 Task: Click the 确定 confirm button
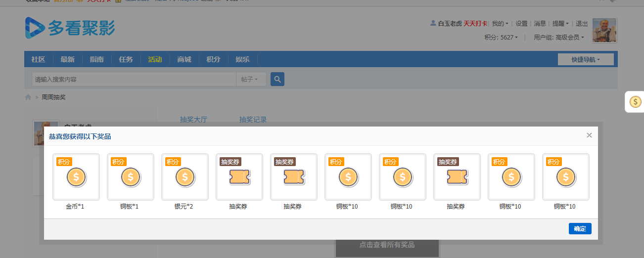(580, 229)
